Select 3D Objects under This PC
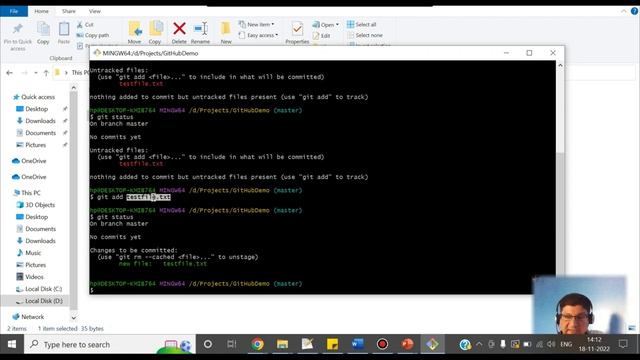Screen dimensions: 640x360 point(40,205)
